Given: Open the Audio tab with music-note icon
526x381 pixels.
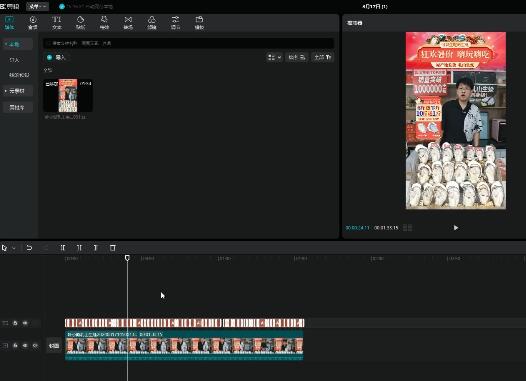Looking at the screenshot, I should pos(33,22).
